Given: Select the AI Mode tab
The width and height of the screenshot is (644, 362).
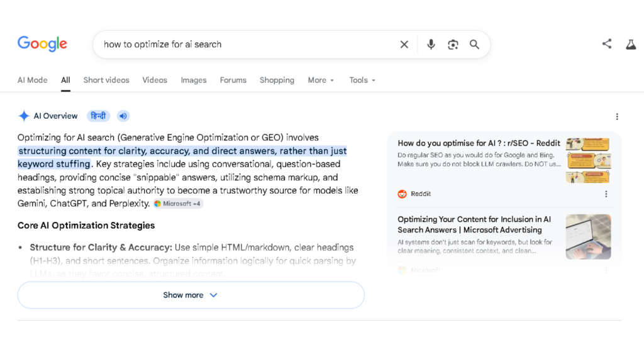Looking at the screenshot, I should tap(32, 80).
